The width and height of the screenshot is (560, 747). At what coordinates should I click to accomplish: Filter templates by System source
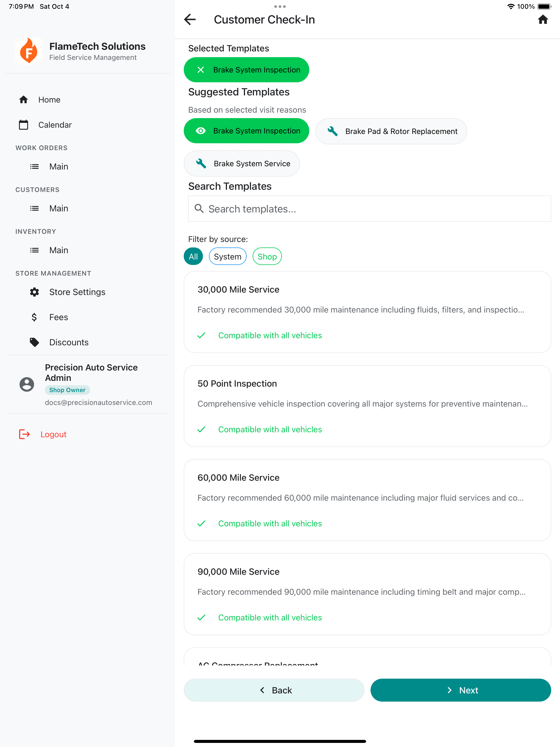[227, 257]
